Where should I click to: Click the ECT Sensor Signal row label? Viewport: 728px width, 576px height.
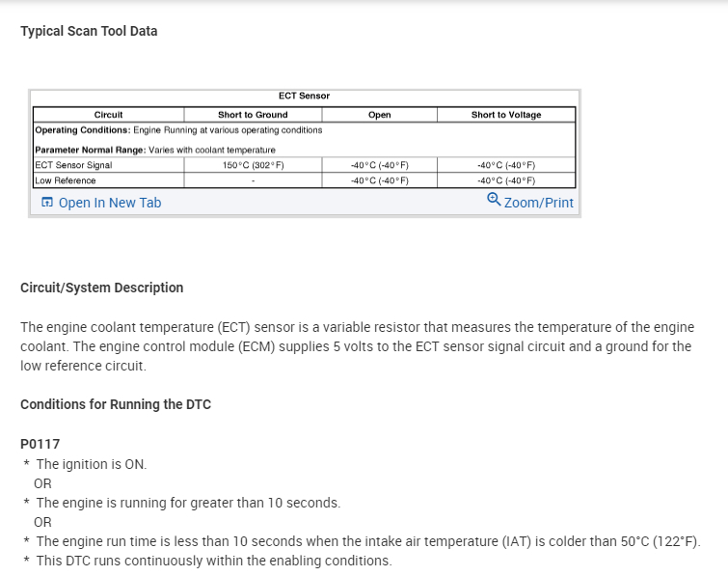coord(73,165)
